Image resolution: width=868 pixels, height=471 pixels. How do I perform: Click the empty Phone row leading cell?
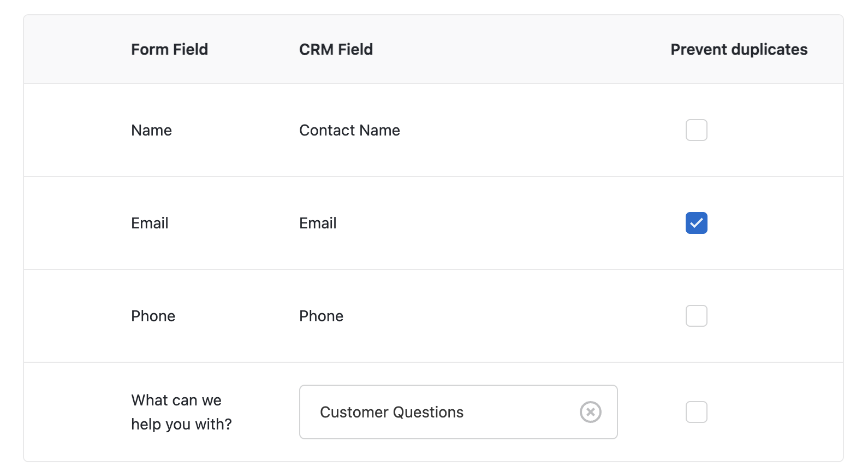click(x=76, y=316)
